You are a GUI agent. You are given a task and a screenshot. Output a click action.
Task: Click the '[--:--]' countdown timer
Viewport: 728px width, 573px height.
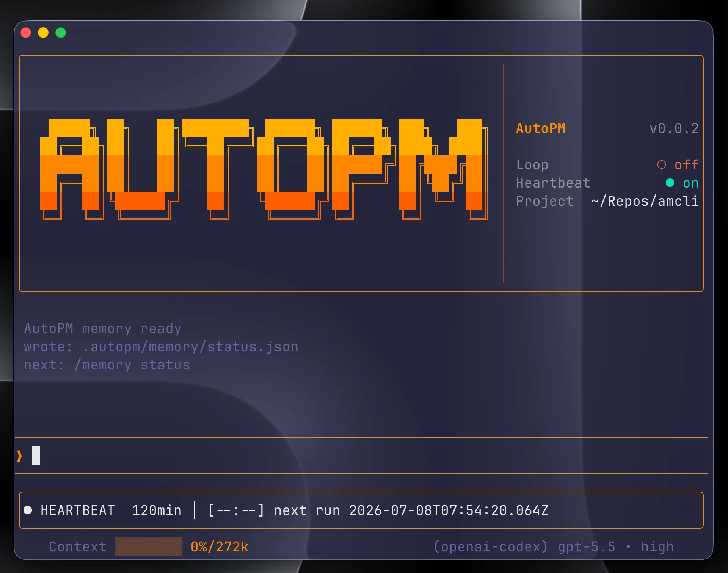[x=236, y=510]
